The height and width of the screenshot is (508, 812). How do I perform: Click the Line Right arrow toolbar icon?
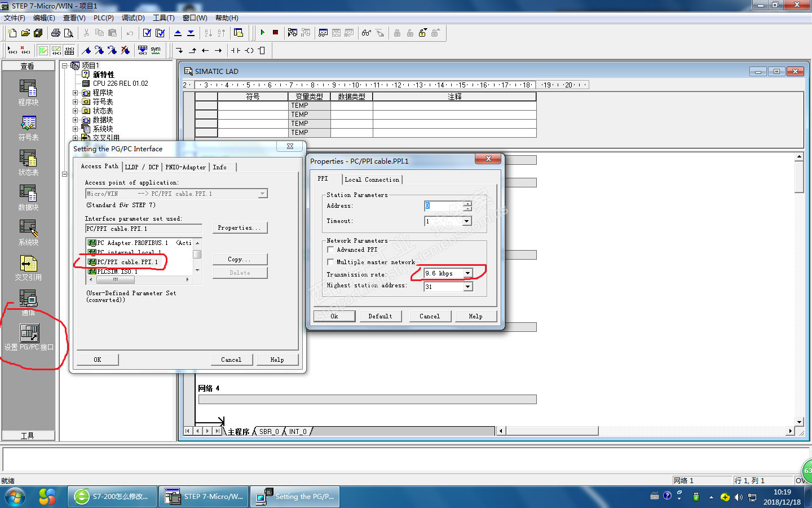(x=218, y=50)
